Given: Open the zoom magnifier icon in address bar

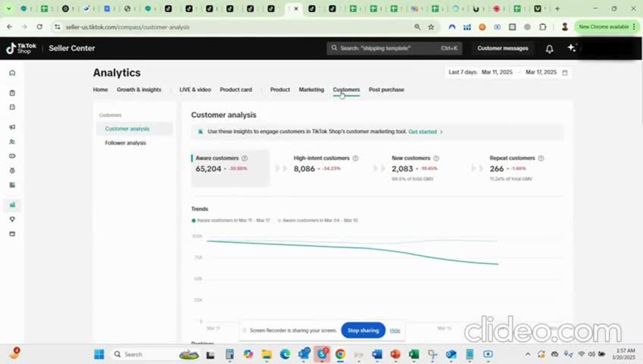Looking at the screenshot, I should (417, 27).
